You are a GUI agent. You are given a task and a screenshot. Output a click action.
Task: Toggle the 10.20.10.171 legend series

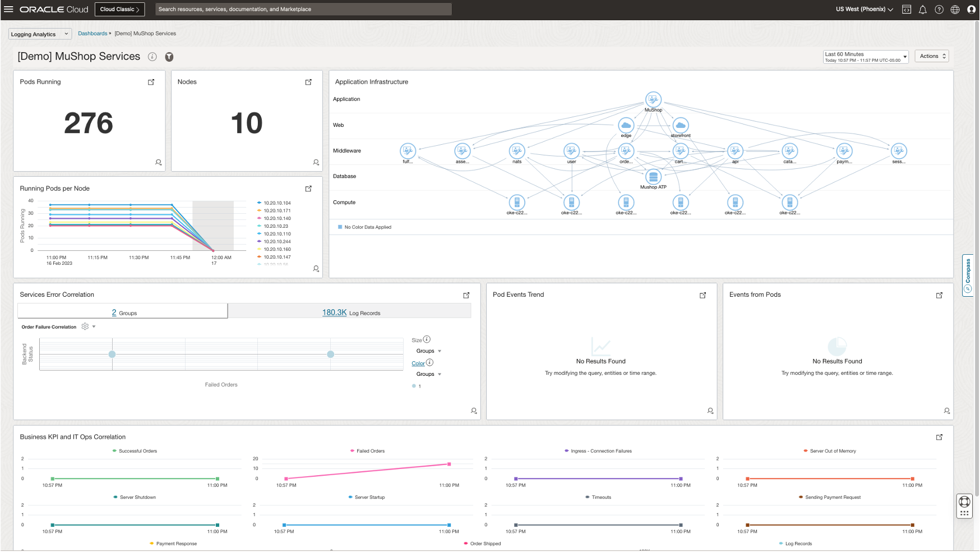274,211
